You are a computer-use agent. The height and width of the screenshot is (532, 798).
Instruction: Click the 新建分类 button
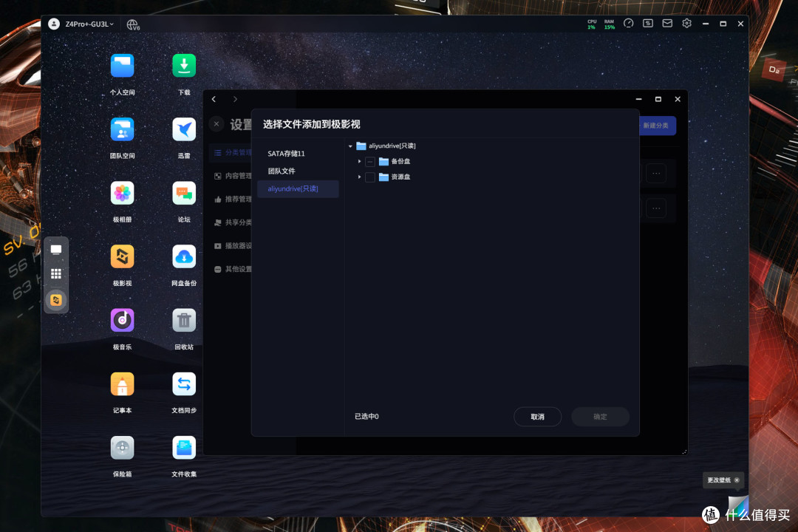[x=657, y=126]
